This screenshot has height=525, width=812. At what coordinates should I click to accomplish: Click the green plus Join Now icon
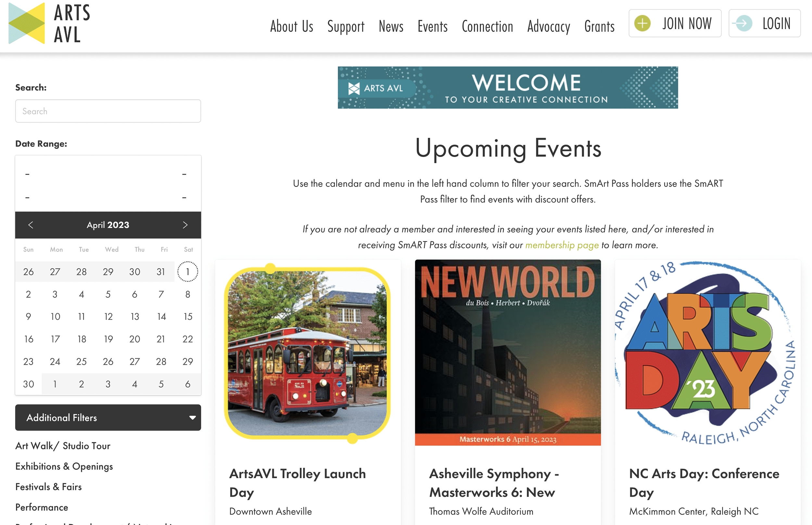click(x=642, y=23)
